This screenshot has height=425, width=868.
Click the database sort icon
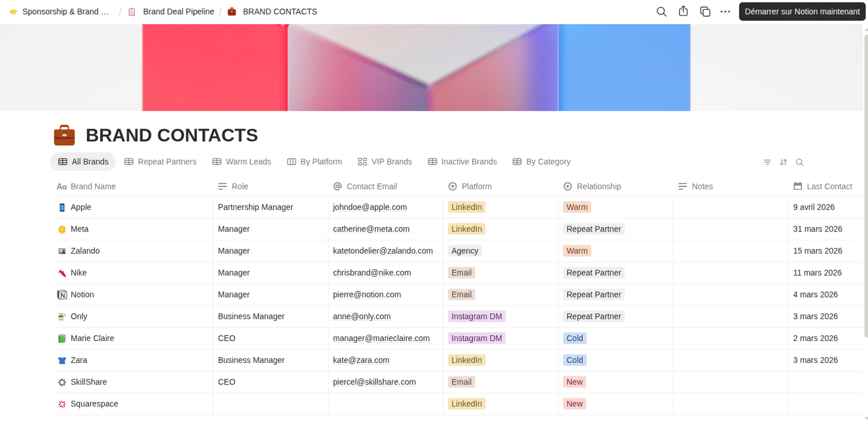click(784, 162)
